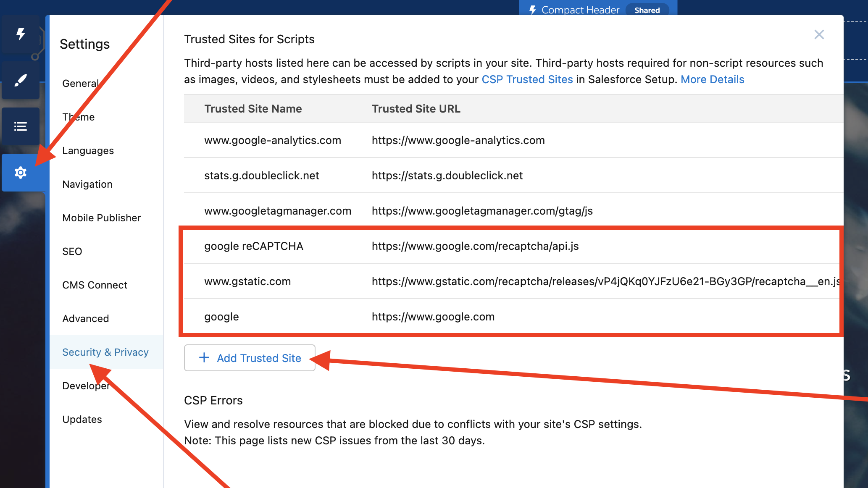Select the google.com/recaptcha/api.js URL cell
This screenshot has height=488, width=868.
click(x=475, y=246)
